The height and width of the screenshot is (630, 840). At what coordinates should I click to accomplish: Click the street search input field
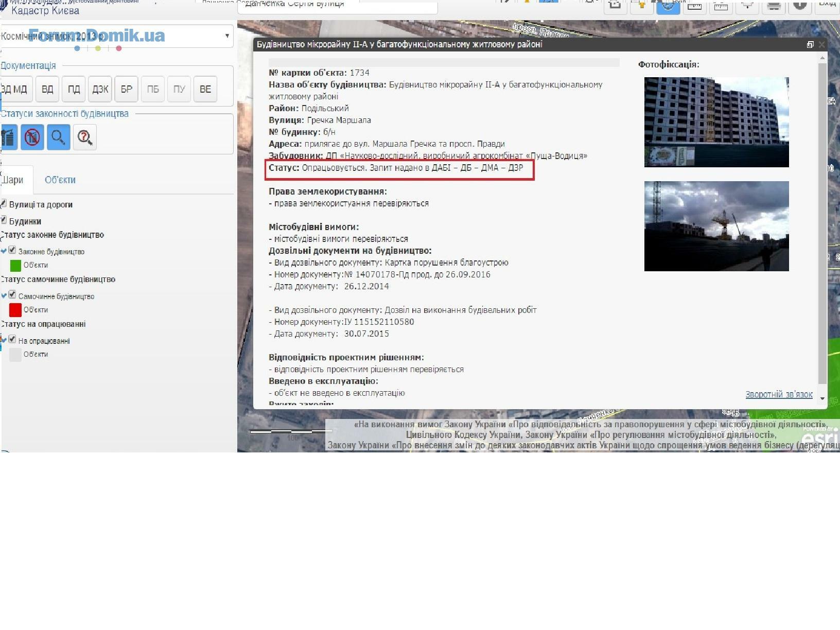(x=337, y=6)
